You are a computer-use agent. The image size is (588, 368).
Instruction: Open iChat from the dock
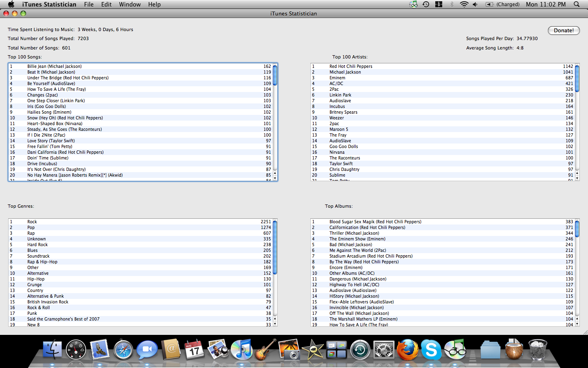(147, 350)
